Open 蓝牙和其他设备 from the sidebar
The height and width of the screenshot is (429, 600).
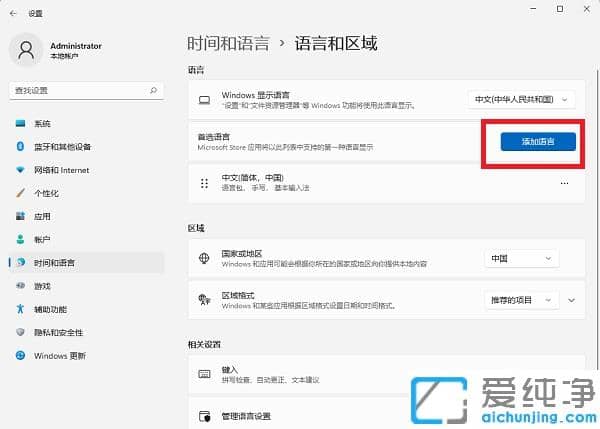pos(62,146)
